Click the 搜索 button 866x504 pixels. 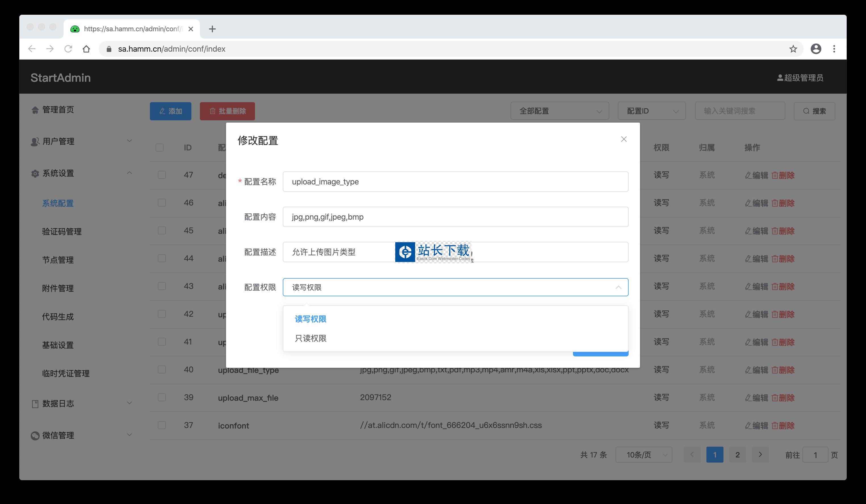(x=814, y=111)
